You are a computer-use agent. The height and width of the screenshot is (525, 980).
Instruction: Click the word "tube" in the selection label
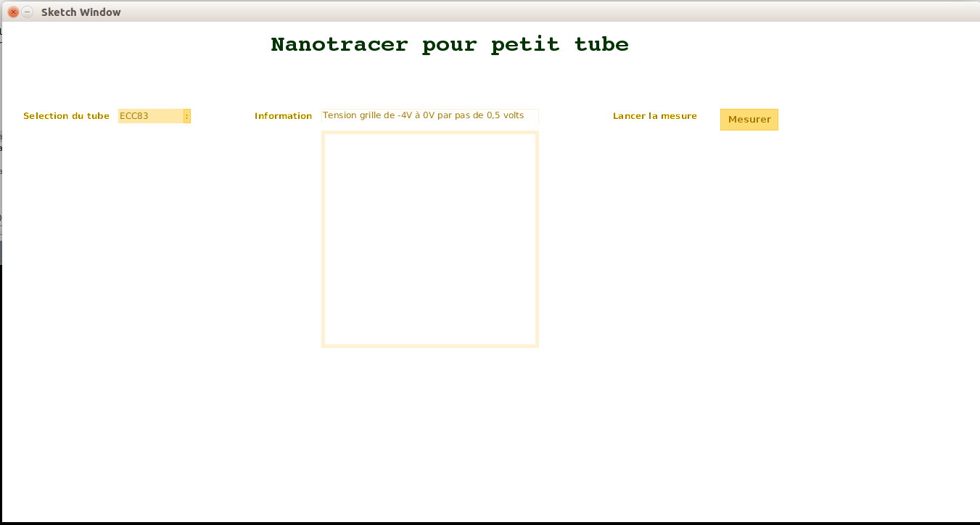click(x=98, y=116)
